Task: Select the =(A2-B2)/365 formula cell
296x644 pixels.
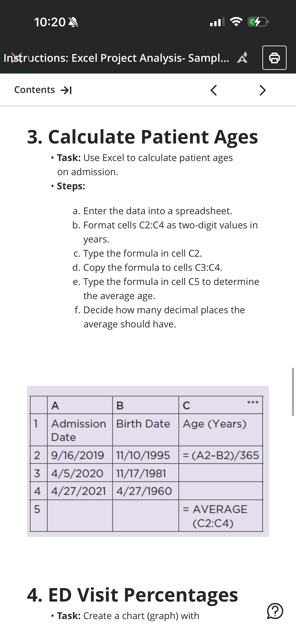Action: point(221,455)
